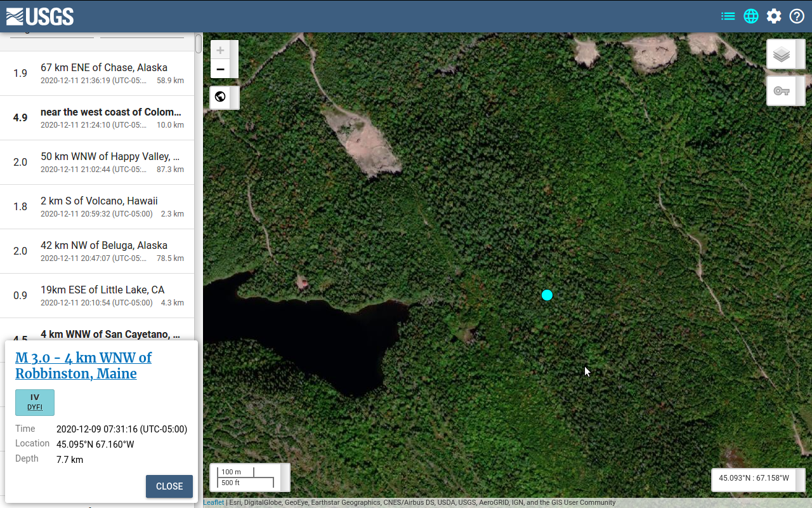Select the 67 km ENE of Chase, Alaska event

pos(97,73)
